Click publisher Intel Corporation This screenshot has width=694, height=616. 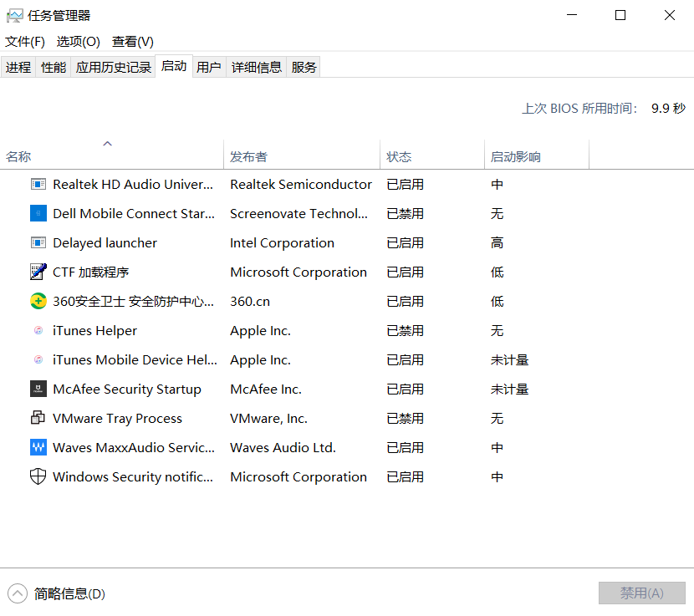(x=282, y=243)
